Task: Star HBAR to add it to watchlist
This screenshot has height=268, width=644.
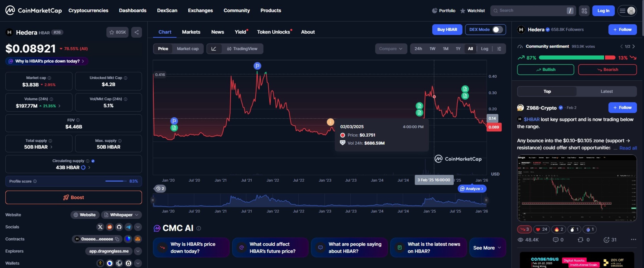Action: [x=112, y=32]
